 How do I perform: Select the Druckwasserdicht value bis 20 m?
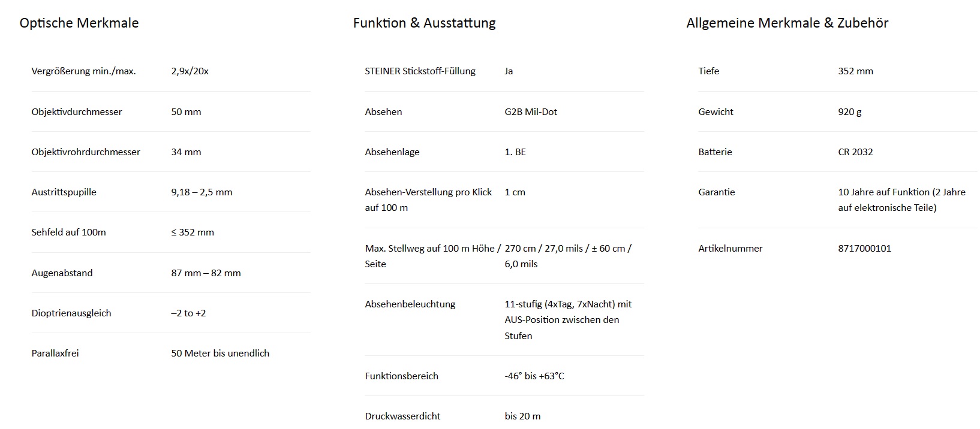click(522, 416)
